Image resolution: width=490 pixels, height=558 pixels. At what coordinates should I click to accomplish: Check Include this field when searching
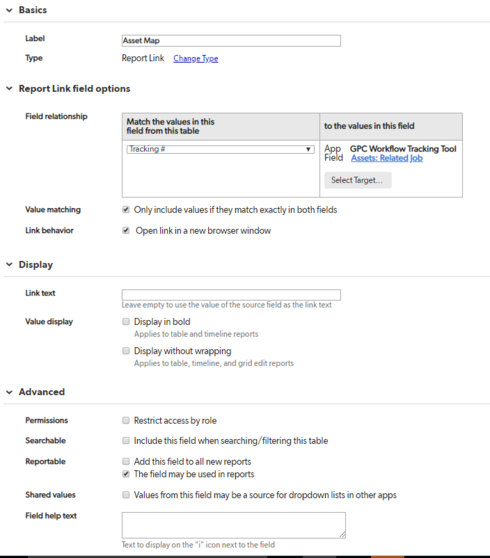click(x=126, y=441)
